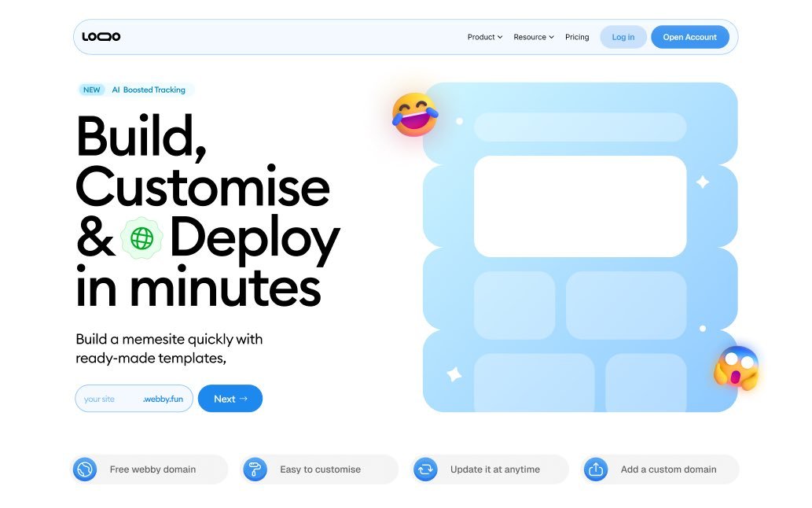The height and width of the screenshot is (508, 812).
Task: Select the Add a custom domain pill
Action: [660, 469]
